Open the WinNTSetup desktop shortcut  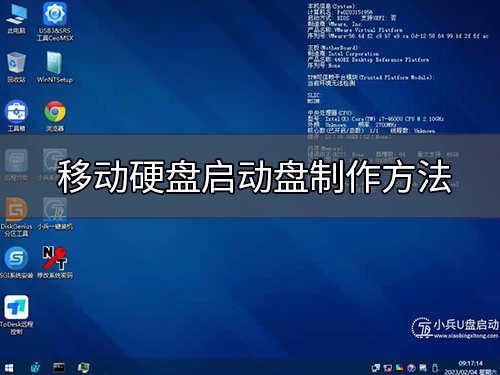[55, 67]
